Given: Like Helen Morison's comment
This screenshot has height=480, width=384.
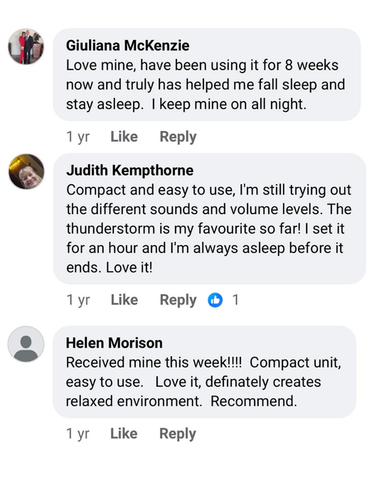Looking at the screenshot, I should (124, 434).
